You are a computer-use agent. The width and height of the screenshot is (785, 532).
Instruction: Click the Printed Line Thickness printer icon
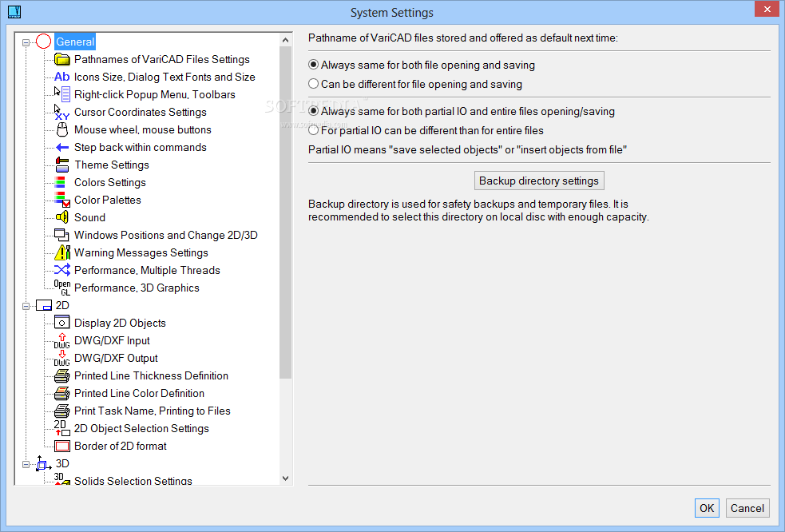(x=62, y=375)
